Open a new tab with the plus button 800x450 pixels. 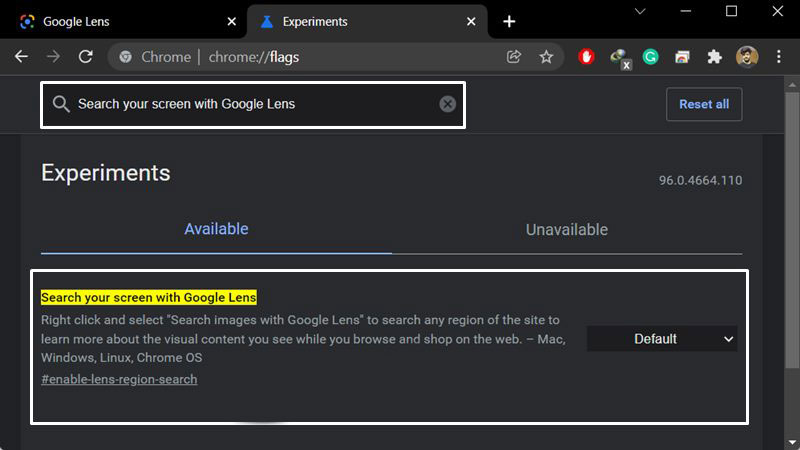tap(509, 21)
